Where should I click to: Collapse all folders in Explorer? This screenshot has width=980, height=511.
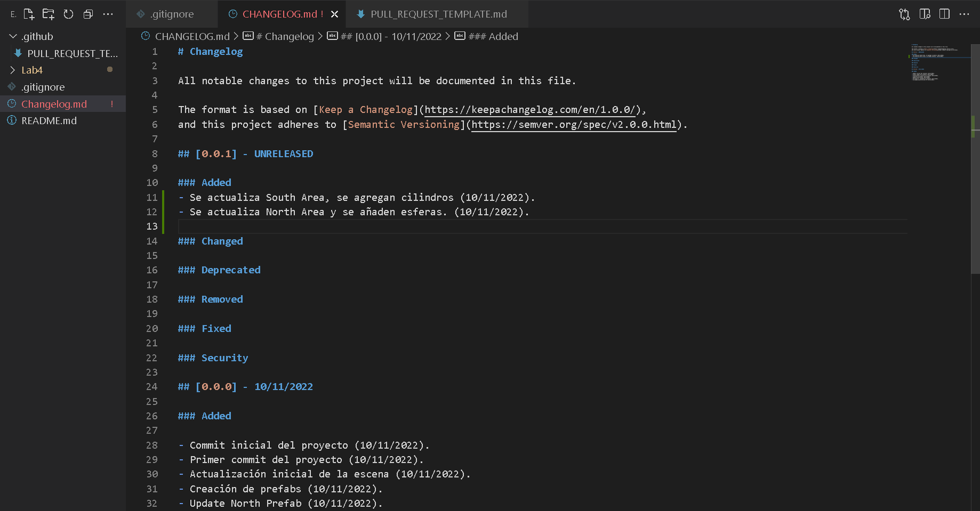[88, 14]
